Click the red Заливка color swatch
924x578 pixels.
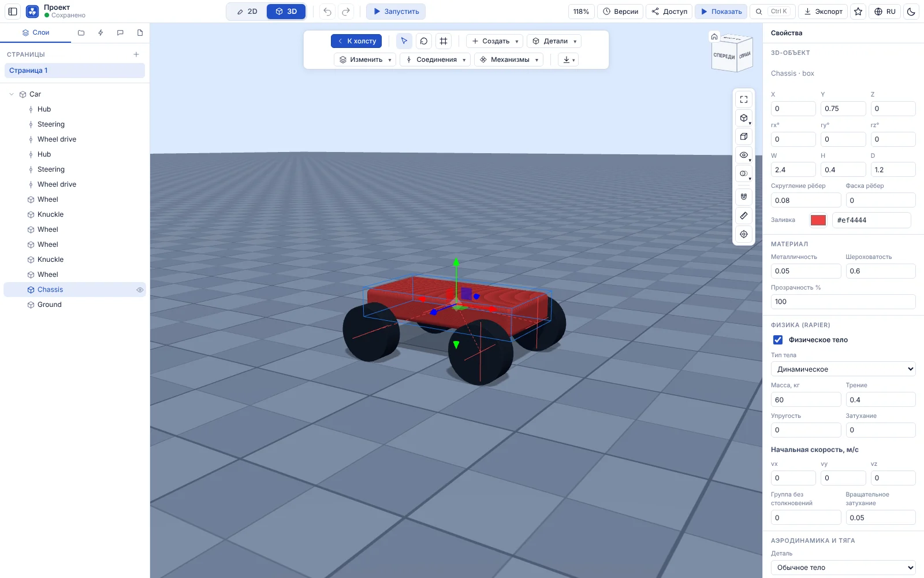point(818,220)
